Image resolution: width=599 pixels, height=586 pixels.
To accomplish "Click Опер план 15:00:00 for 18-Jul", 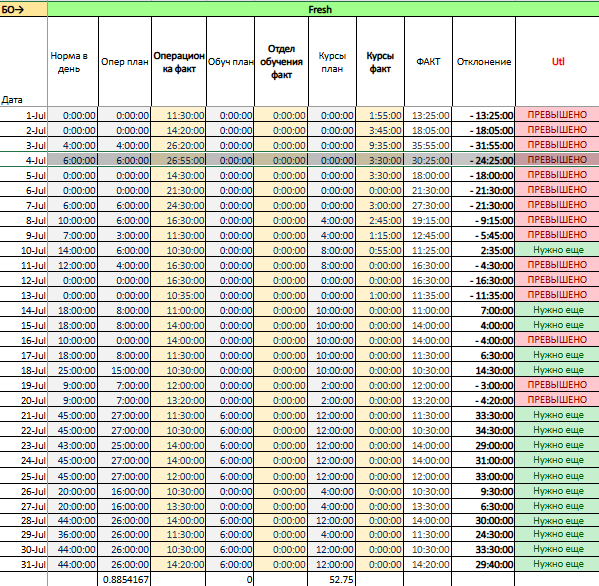I will pos(125,370).
